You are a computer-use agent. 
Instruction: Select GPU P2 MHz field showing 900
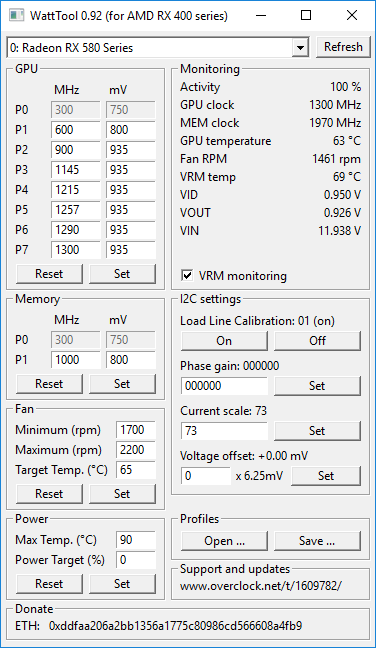(x=76, y=150)
